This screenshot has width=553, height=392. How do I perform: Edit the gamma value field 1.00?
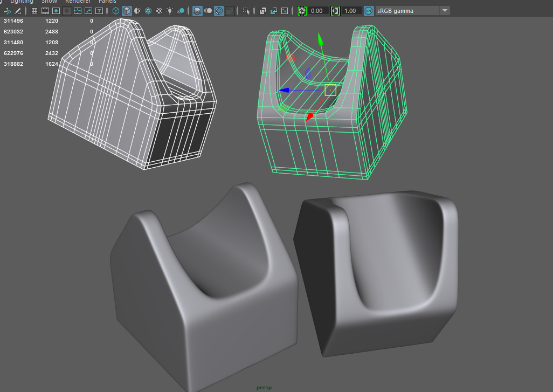[x=351, y=11]
